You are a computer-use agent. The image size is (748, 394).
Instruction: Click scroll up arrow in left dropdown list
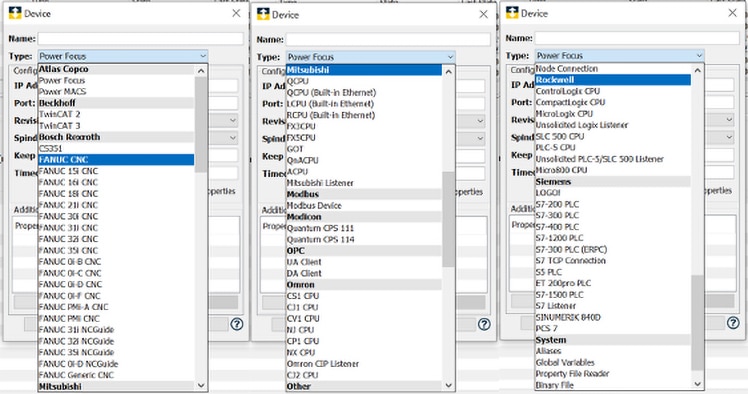pos(201,71)
